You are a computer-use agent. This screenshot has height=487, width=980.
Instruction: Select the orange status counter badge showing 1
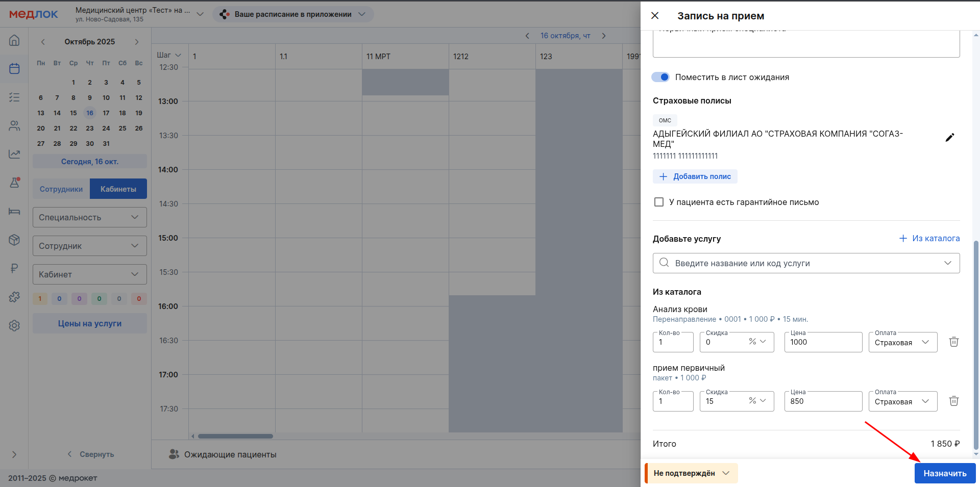click(x=40, y=299)
